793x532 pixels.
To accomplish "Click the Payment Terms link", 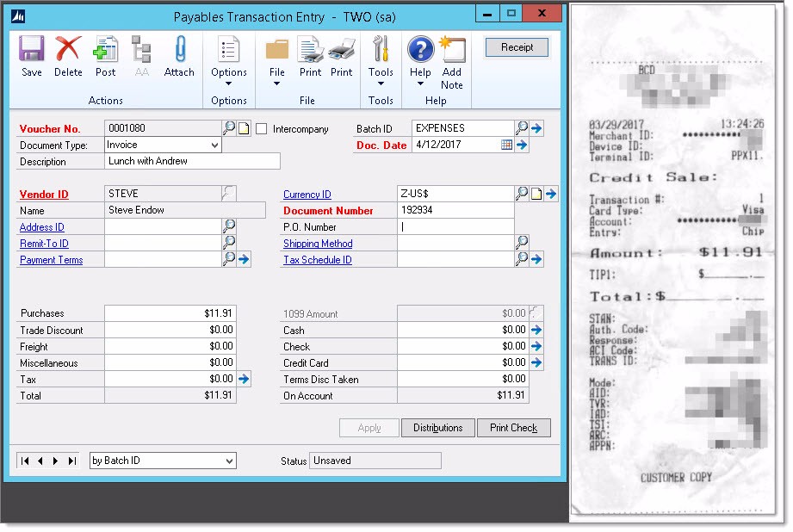I will pos(51,260).
